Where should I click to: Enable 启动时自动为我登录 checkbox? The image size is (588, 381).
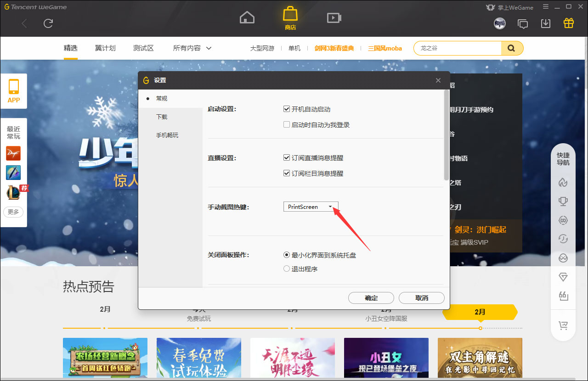(287, 124)
